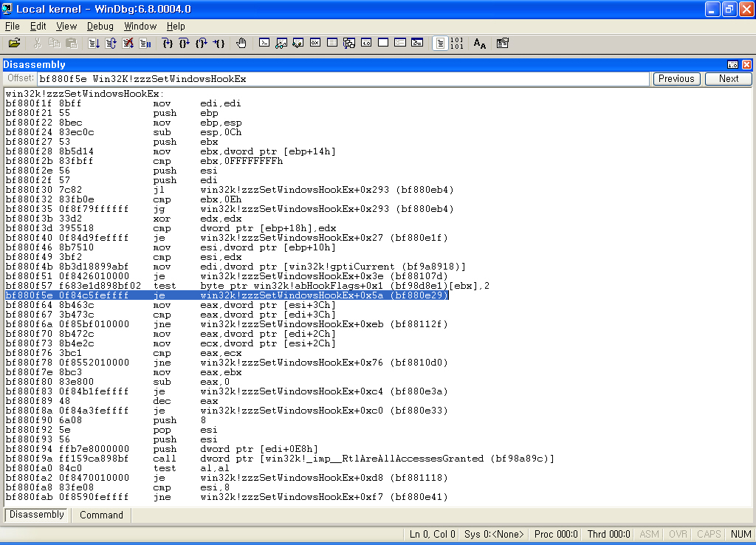This screenshot has width=756, height=545.
Task: Select line bf880fa0 test al,al
Action: tap(117, 468)
